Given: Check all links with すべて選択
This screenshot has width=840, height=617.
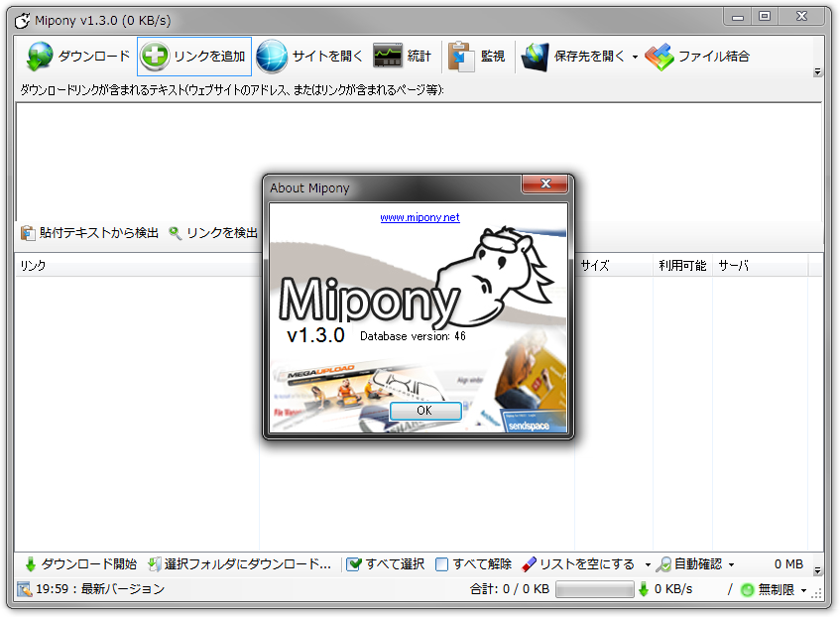Looking at the screenshot, I should 385,564.
